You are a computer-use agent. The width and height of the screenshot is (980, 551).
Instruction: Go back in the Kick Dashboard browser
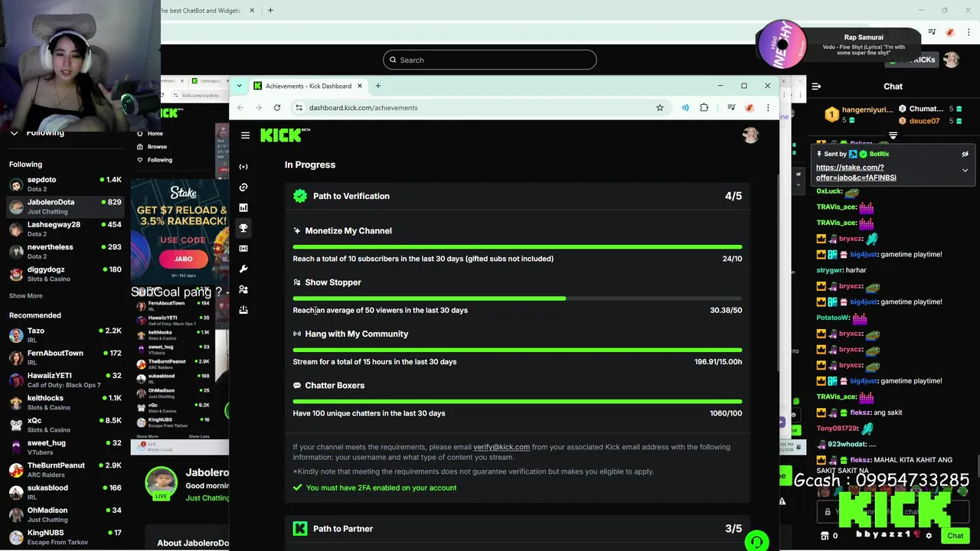240,108
